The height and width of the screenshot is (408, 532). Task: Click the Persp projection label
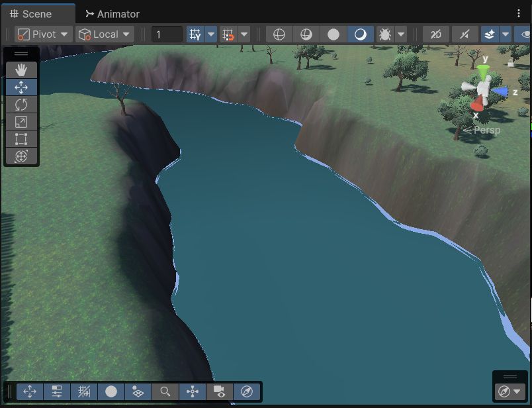click(486, 130)
